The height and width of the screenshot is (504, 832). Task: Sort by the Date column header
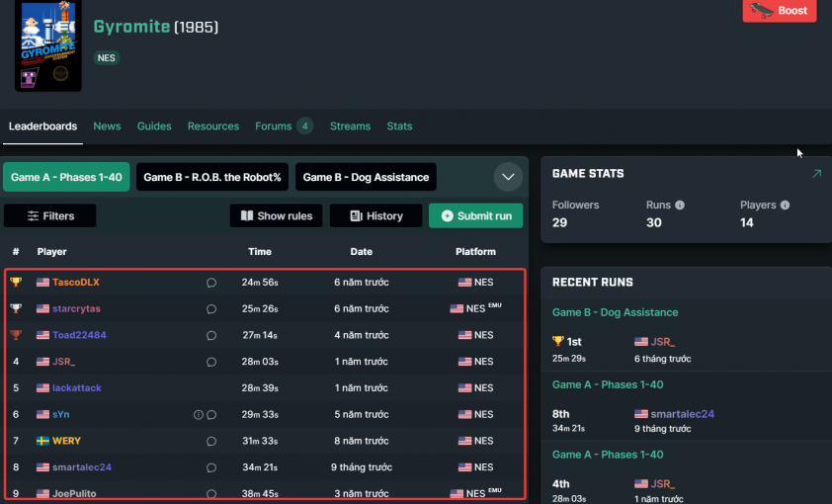tap(362, 251)
